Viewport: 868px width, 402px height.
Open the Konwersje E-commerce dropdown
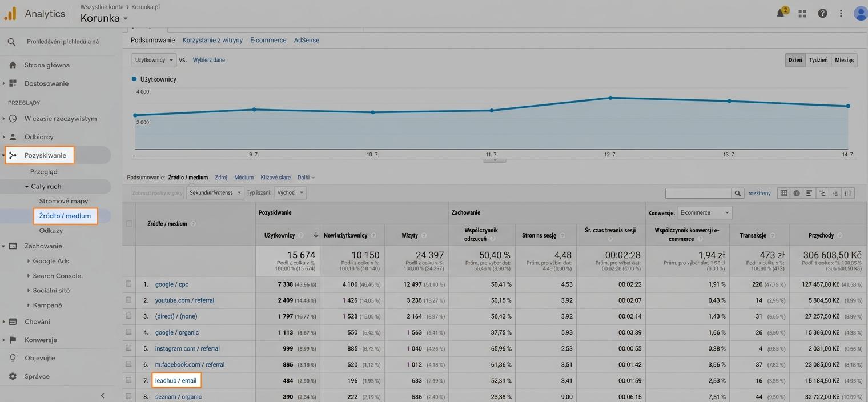pos(704,213)
